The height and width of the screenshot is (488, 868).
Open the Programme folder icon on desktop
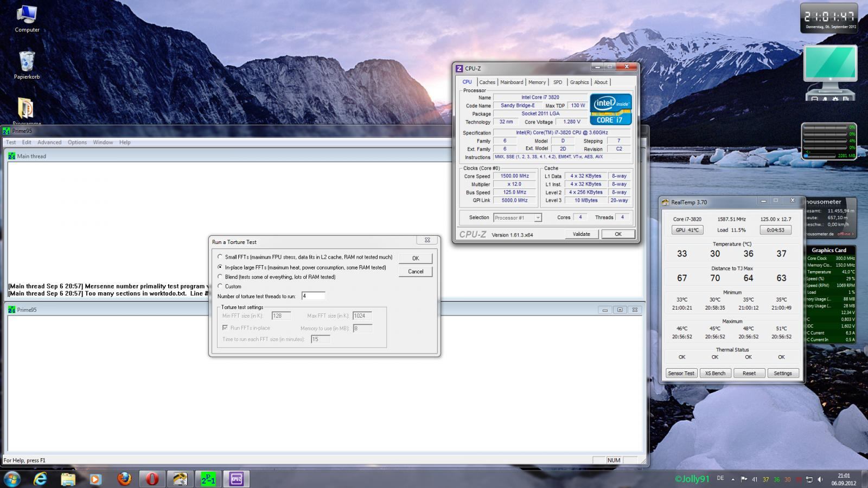point(26,110)
